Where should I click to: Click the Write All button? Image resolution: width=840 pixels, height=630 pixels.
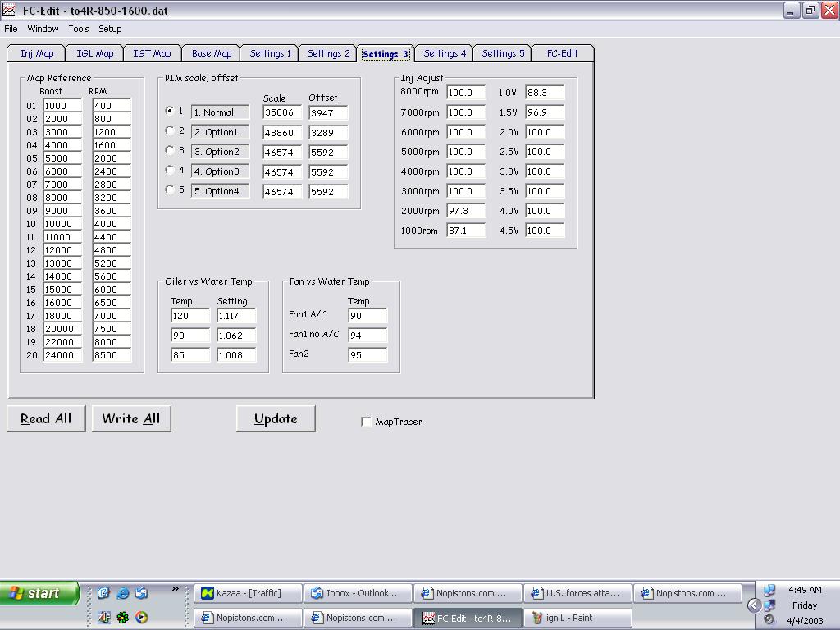tap(131, 418)
